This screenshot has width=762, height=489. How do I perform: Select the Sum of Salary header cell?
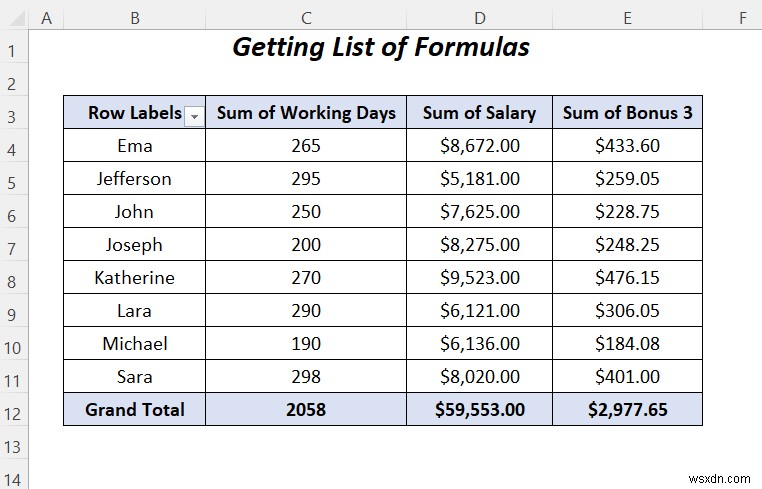[x=480, y=113]
